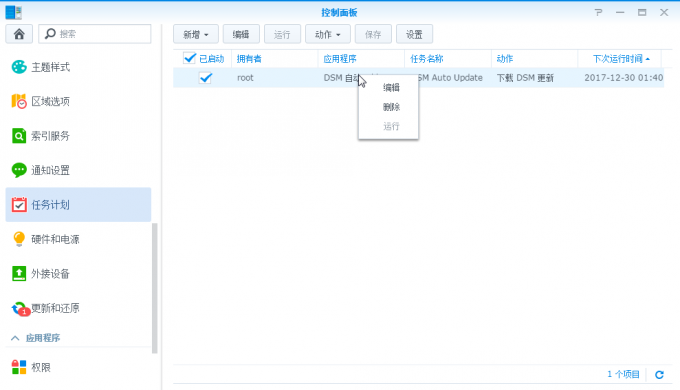The width and height of the screenshot is (680, 390).
Task: Maximize the Control Panel window
Action: [642, 12]
